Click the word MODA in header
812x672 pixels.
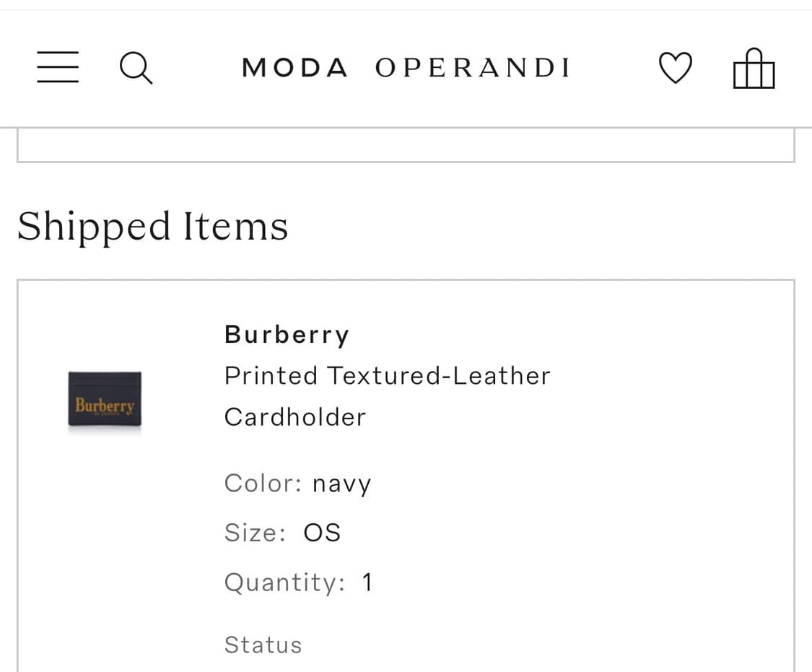(294, 69)
